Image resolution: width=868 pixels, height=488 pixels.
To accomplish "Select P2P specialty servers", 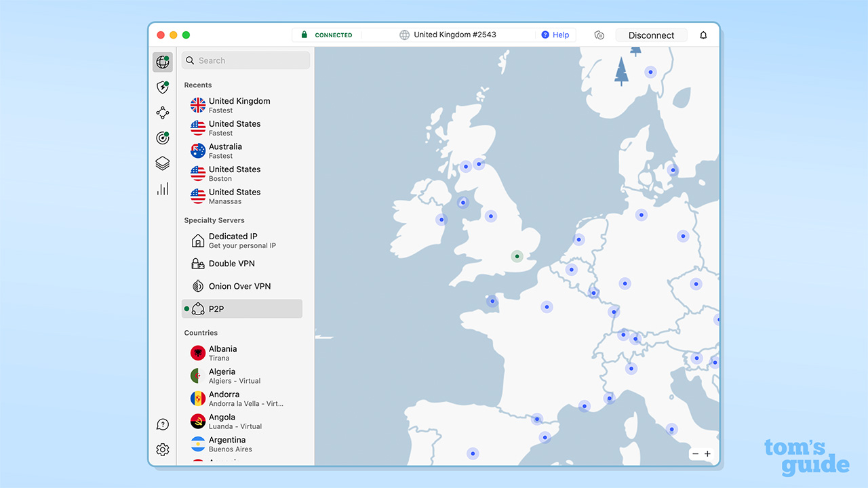I will click(242, 309).
